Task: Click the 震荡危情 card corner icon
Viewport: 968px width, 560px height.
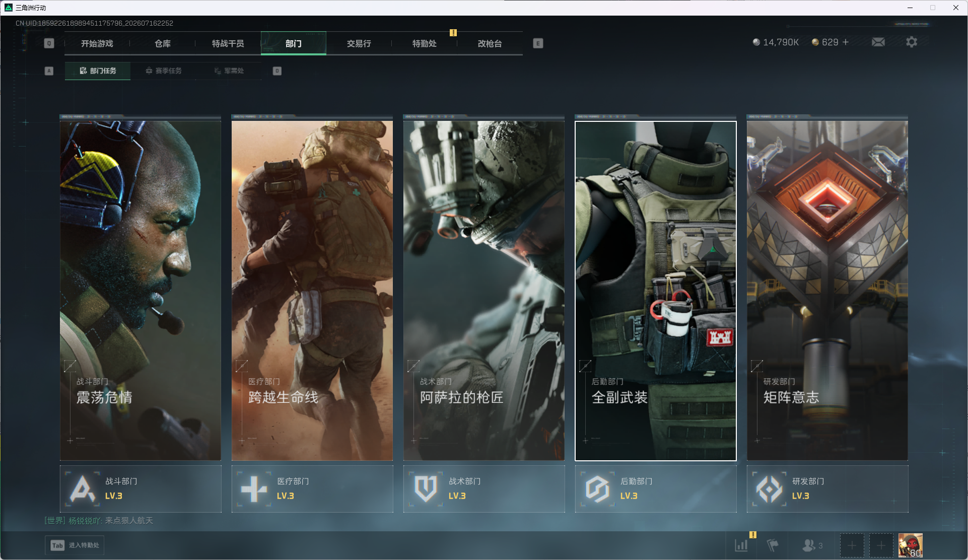Action: pos(70,366)
